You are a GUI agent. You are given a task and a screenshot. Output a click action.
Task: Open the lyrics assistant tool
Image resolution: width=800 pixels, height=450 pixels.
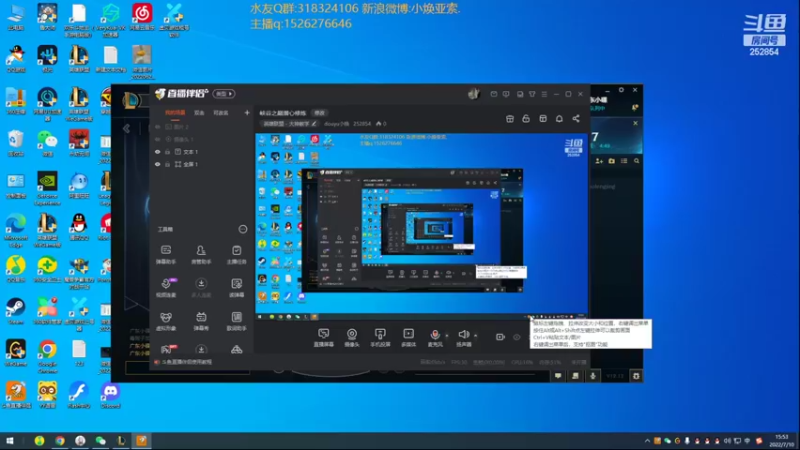coord(236,321)
